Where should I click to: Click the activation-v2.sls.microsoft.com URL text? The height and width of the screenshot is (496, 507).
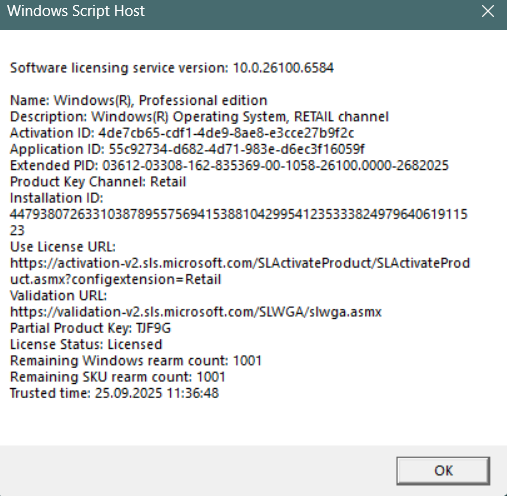pos(240,263)
